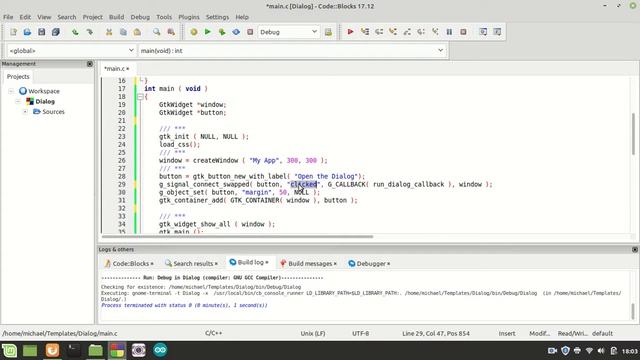The height and width of the screenshot is (360, 640).
Task: Open the volume control in tray
Action: click(x=601, y=351)
